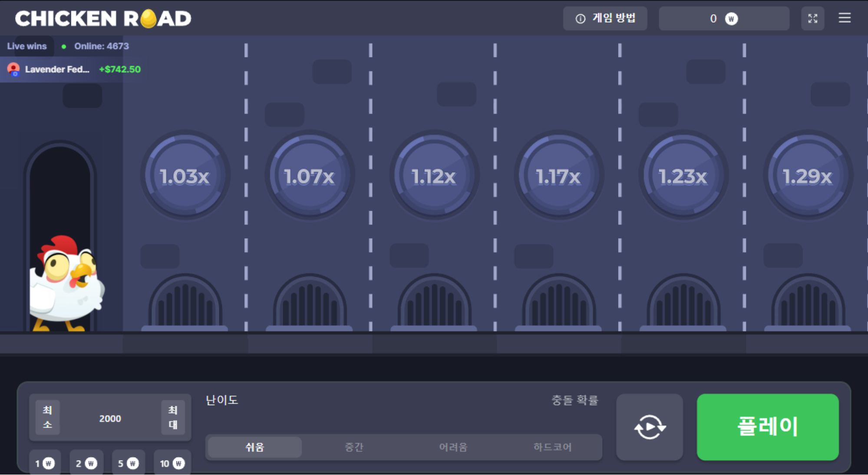Click the balance display showing 0
The height and width of the screenshot is (475, 868).
pyautogui.click(x=724, y=18)
